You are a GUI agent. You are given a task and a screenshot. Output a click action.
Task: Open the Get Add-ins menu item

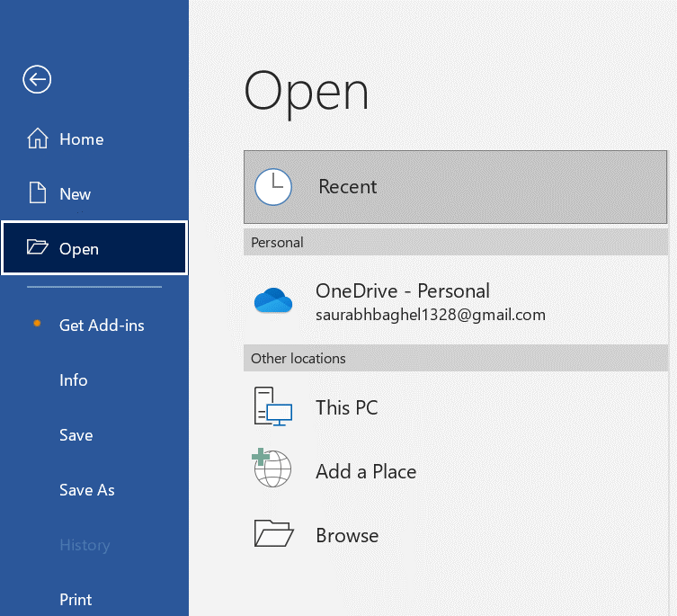pos(102,326)
